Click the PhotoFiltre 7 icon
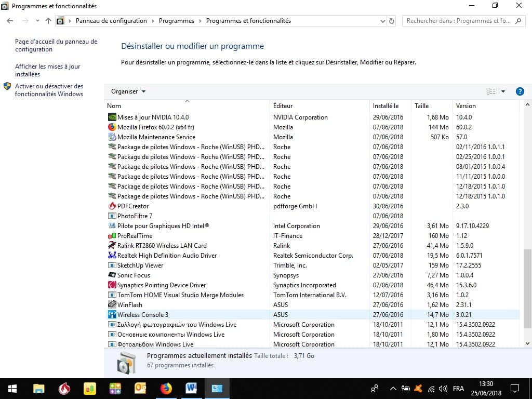This screenshot has height=399, width=532. [112, 216]
